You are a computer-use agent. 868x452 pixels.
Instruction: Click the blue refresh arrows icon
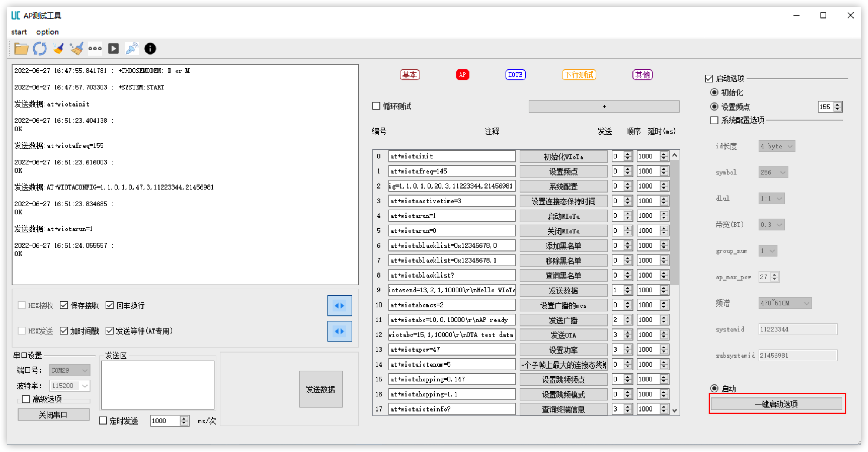click(x=40, y=49)
